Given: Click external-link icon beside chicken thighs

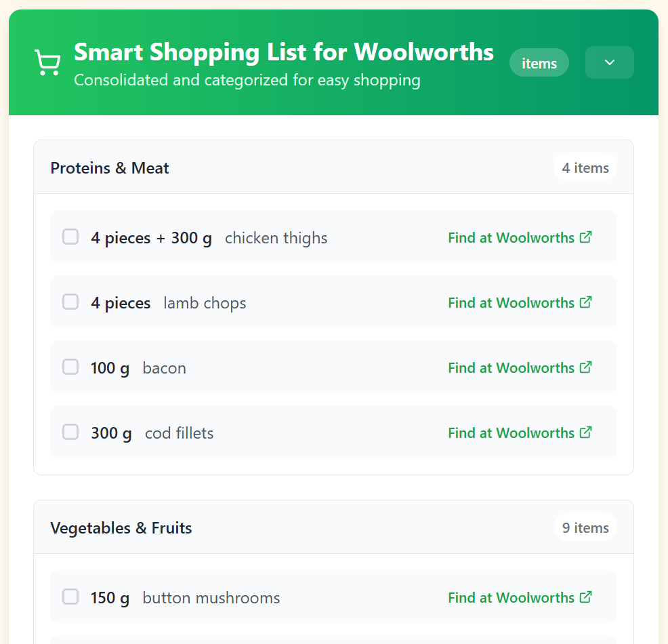Looking at the screenshot, I should [586, 237].
